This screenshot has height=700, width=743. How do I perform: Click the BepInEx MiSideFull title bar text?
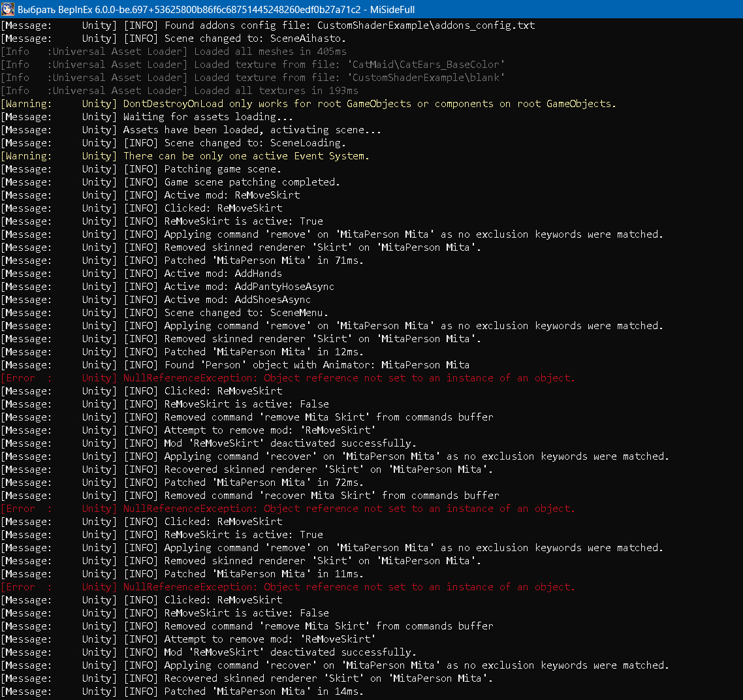point(215,10)
